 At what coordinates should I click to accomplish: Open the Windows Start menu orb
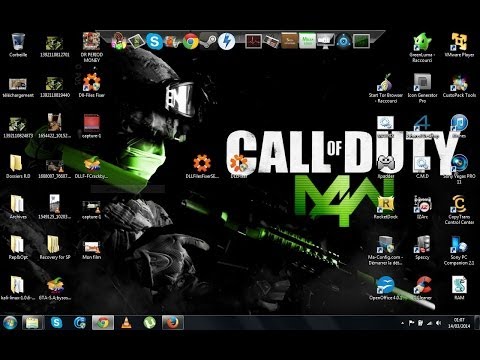(x=10, y=323)
